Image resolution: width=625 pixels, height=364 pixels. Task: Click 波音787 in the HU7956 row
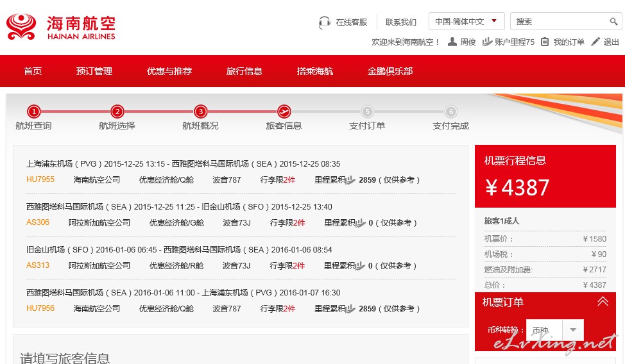point(227,309)
